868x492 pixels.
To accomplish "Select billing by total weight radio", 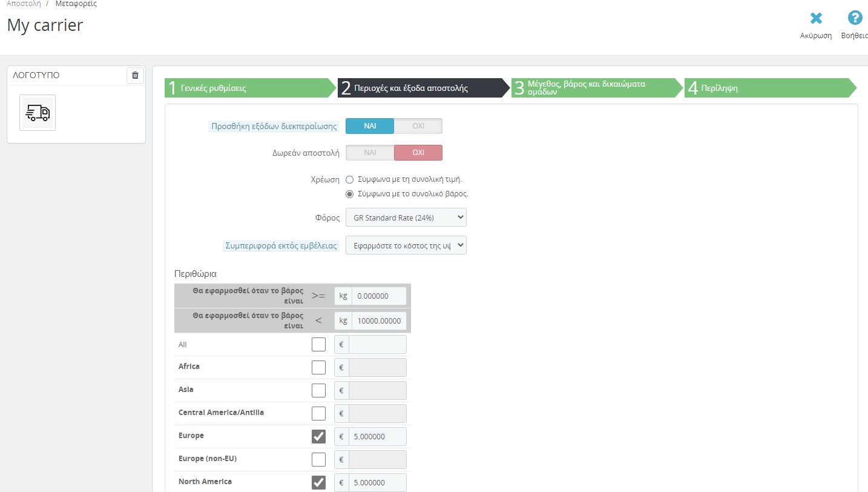I will [x=349, y=194].
